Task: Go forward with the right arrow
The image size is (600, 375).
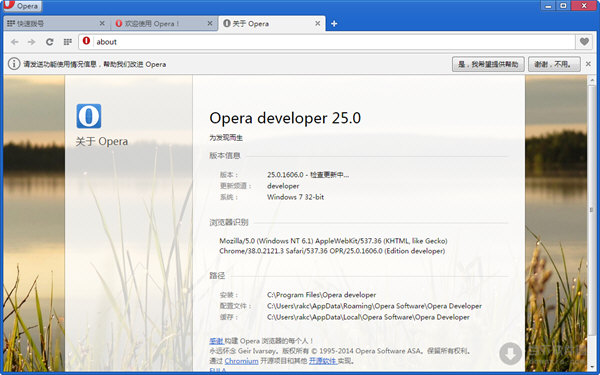Action: click(32, 42)
